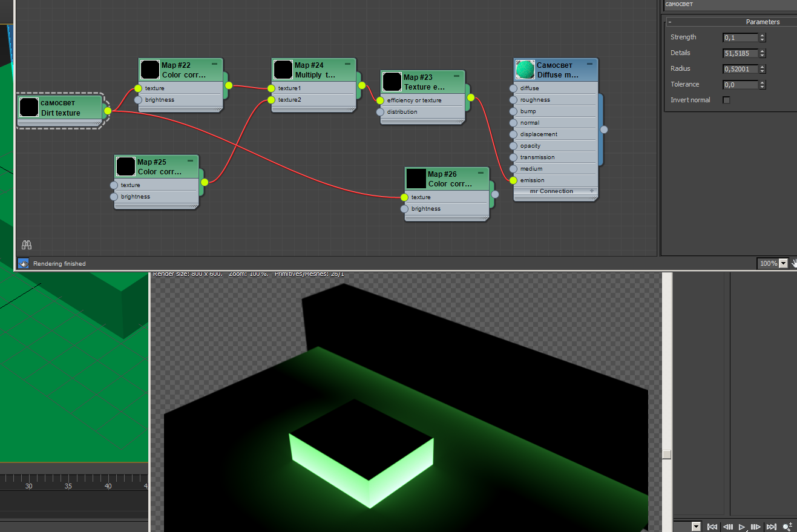Click the diffuse input socket on material
Screen dimensions: 797x532
tap(513, 88)
